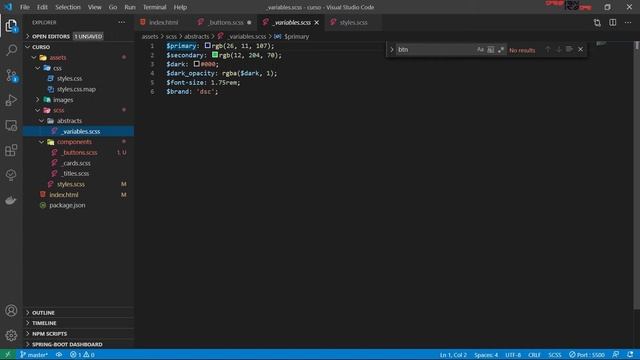Toggle Match Case in find widget

tap(480, 50)
